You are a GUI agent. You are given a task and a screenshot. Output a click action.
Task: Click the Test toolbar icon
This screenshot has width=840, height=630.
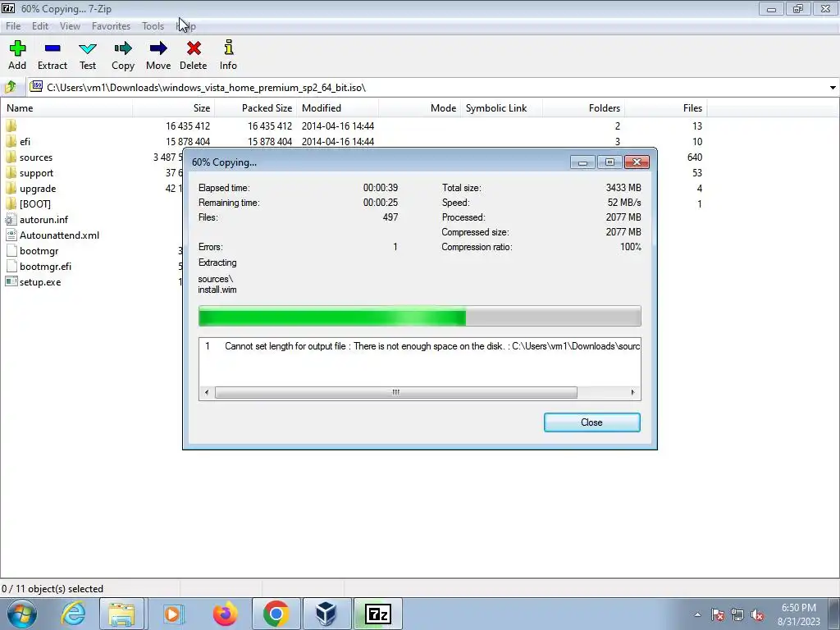click(87, 48)
